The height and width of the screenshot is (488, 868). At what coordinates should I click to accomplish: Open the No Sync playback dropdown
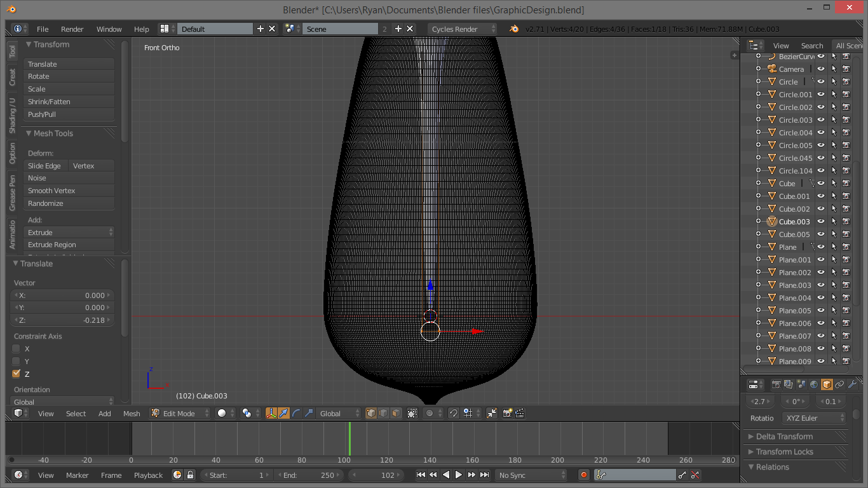[531, 475]
